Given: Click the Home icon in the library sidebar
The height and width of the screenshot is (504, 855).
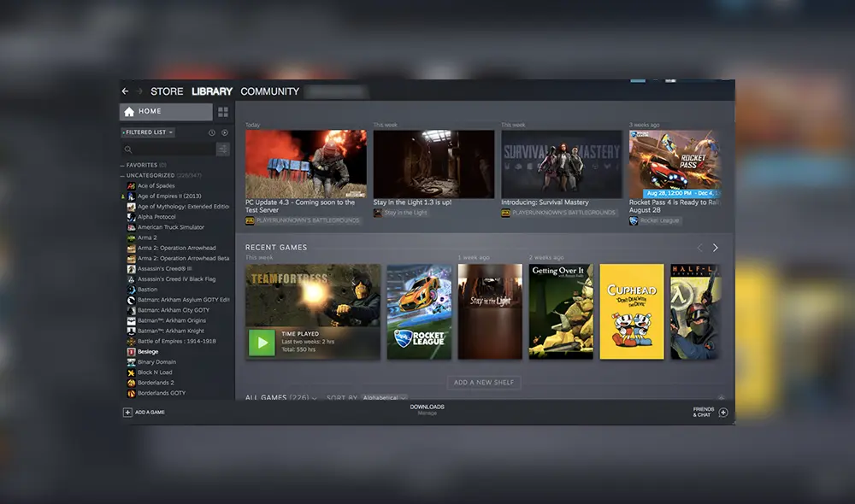Looking at the screenshot, I should tap(128, 111).
